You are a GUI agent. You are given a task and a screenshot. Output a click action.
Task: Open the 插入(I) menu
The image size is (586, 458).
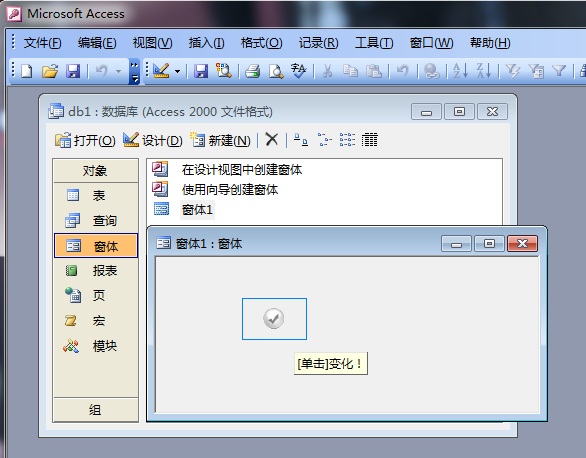point(206,43)
